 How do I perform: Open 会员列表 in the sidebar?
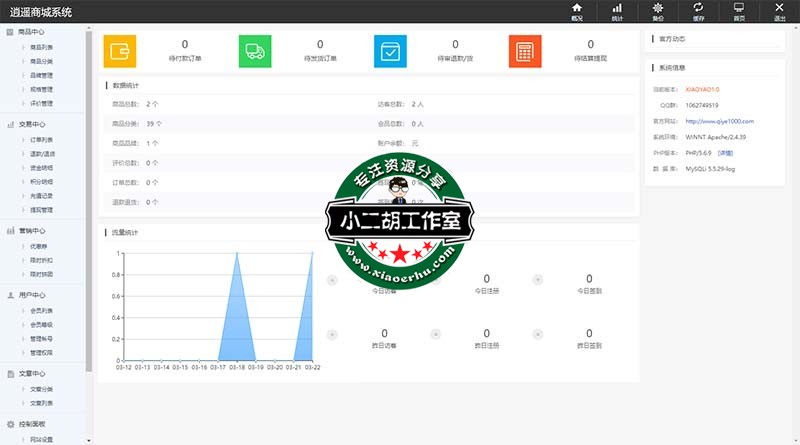(42, 310)
